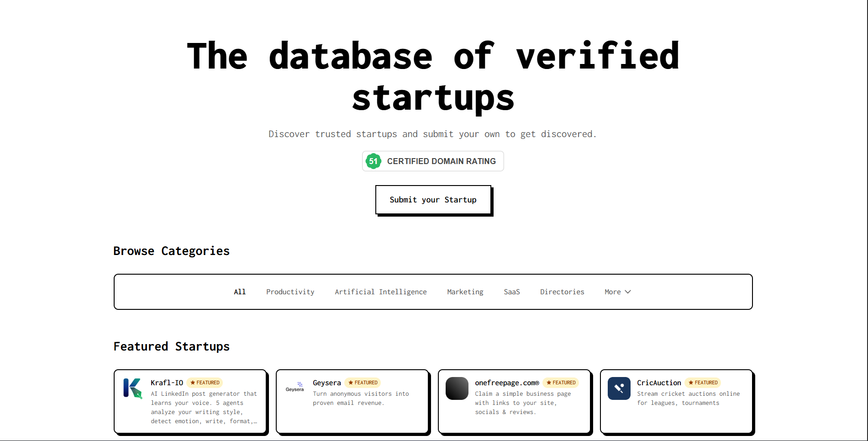Click the Geysera sparkle logo icon

295,387
